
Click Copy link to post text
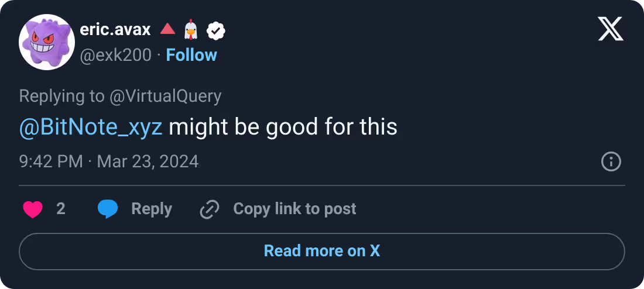(294, 209)
